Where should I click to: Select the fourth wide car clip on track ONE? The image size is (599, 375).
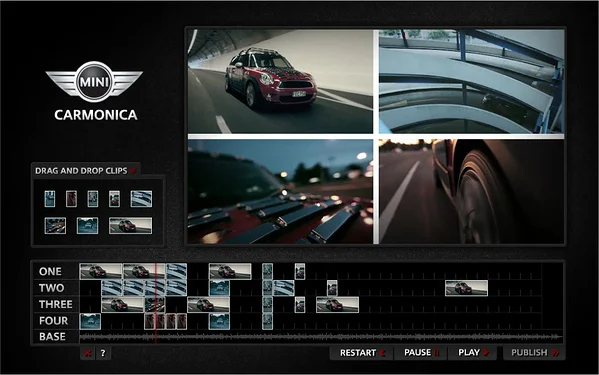(x=230, y=271)
